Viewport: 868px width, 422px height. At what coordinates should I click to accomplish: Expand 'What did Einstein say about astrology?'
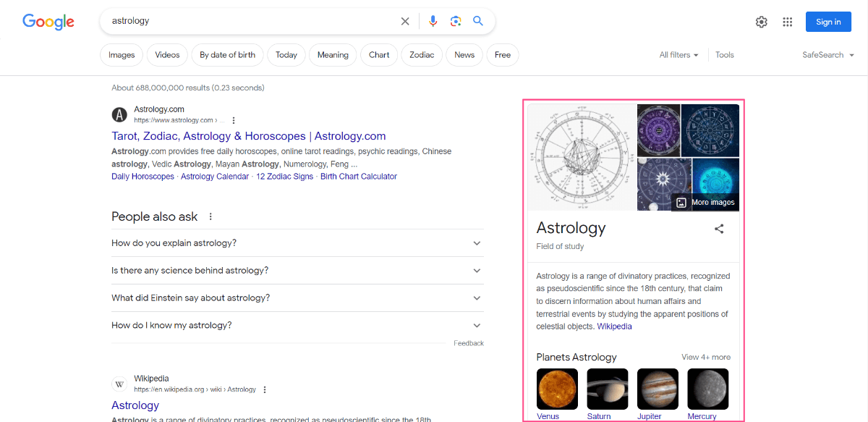click(x=297, y=298)
